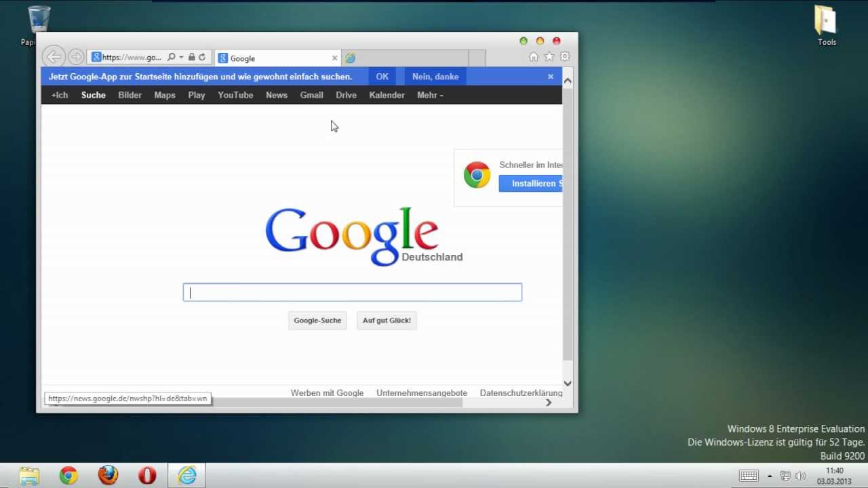The width and height of the screenshot is (868, 488).
Task: Open the volume speaker tray icon
Action: tap(800, 476)
